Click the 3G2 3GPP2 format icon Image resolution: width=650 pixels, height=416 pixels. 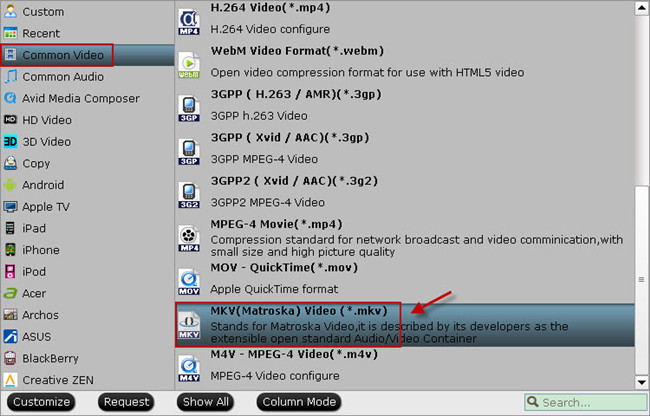pos(189,196)
